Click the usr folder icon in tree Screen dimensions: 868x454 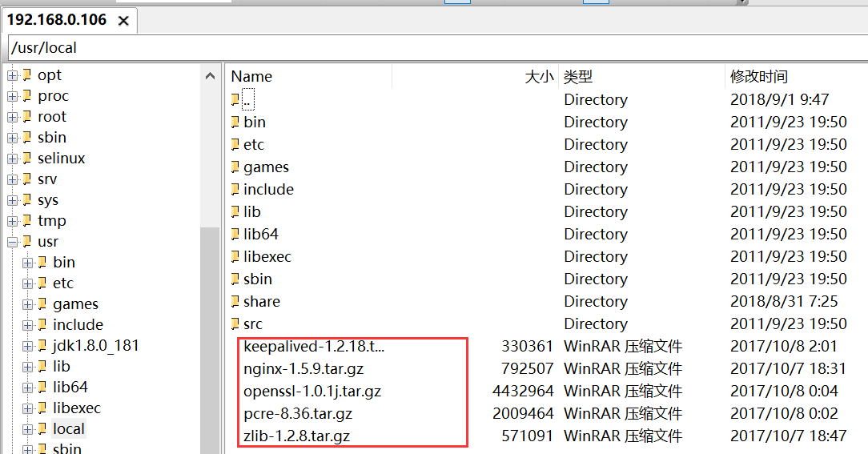(x=26, y=241)
